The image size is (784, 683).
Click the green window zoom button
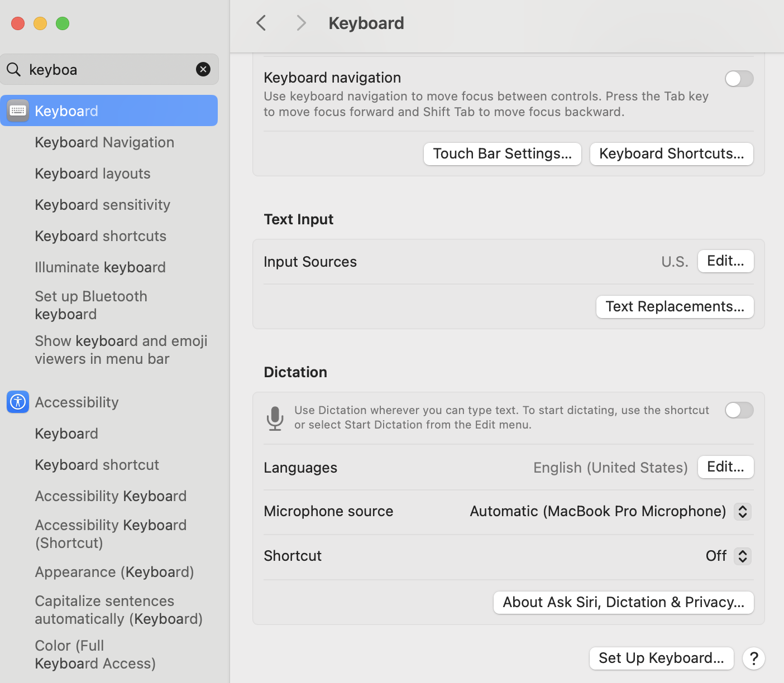[63, 23]
